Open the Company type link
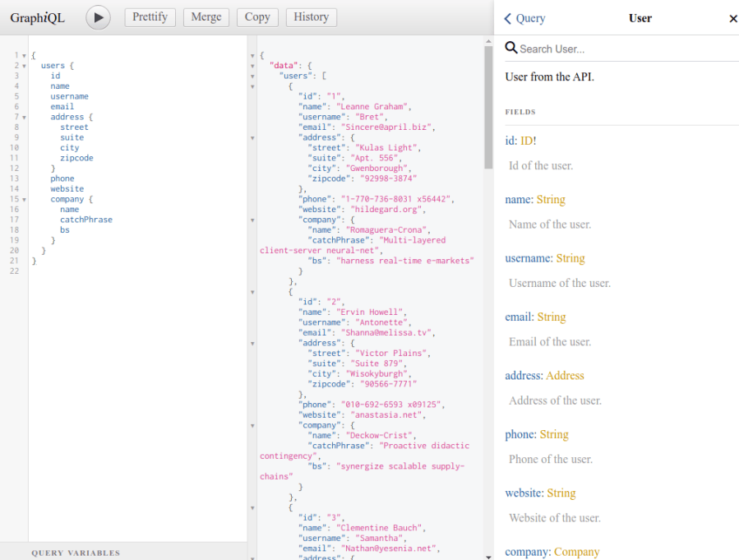Screen dimensions: 739x560 [x=577, y=552]
